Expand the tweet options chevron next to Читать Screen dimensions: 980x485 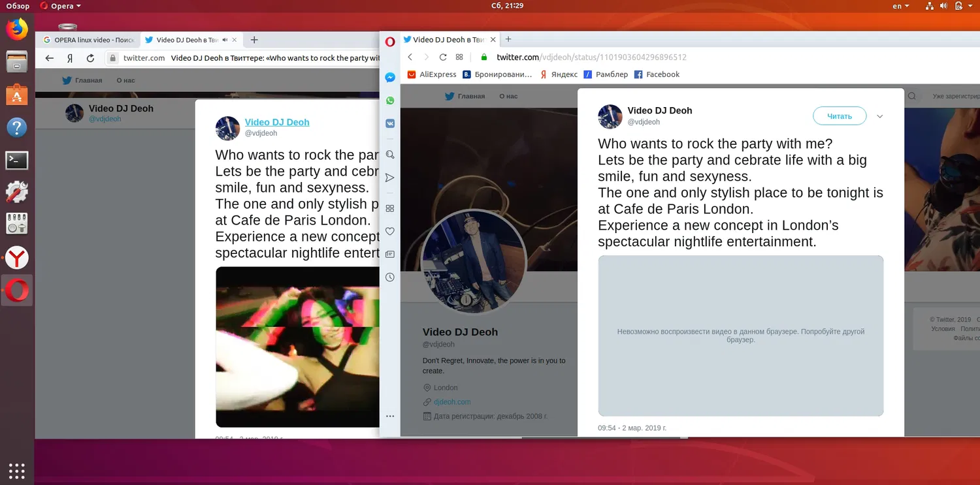879,116
